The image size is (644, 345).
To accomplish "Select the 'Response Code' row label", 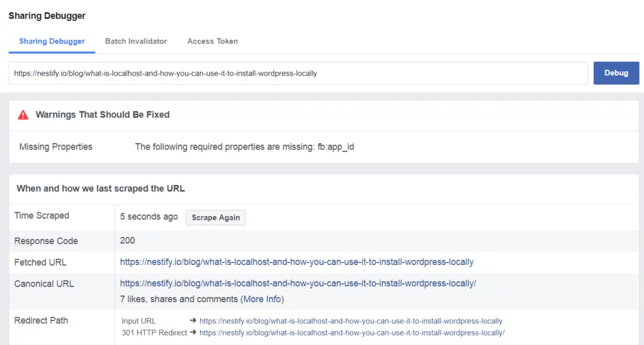I will point(46,241).
